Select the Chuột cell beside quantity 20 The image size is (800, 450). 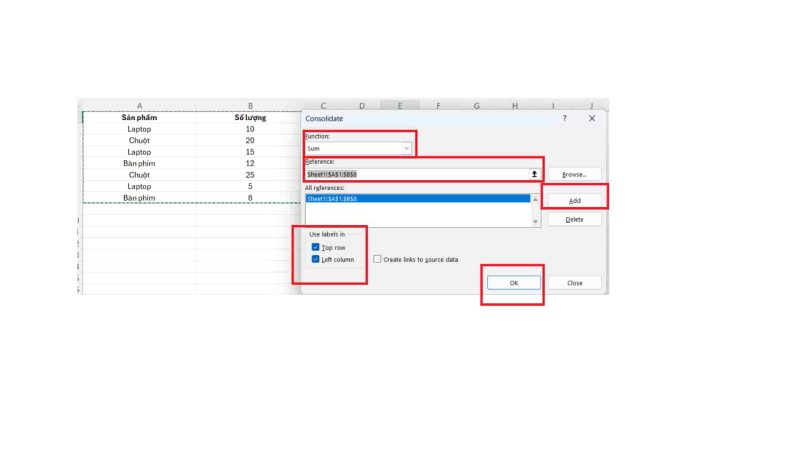coord(139,140)
